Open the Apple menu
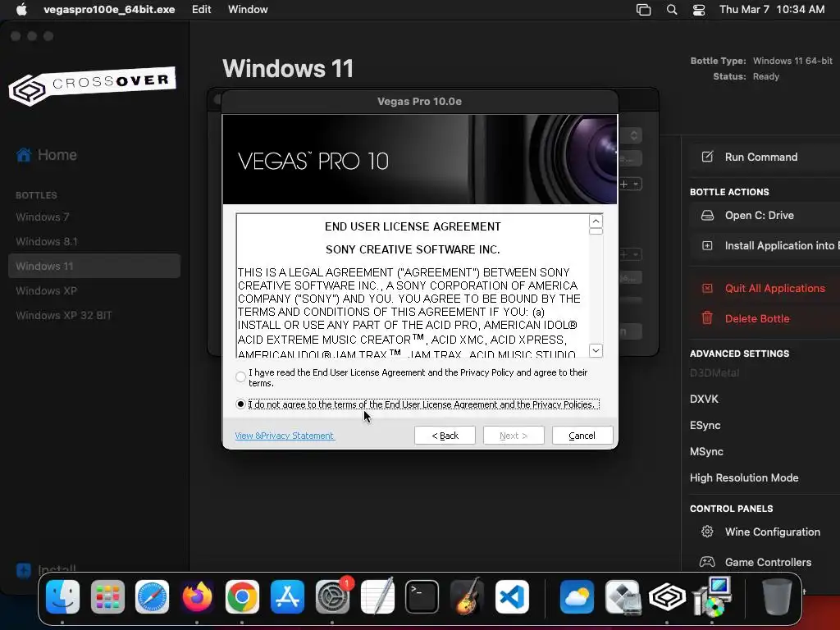 21,10
